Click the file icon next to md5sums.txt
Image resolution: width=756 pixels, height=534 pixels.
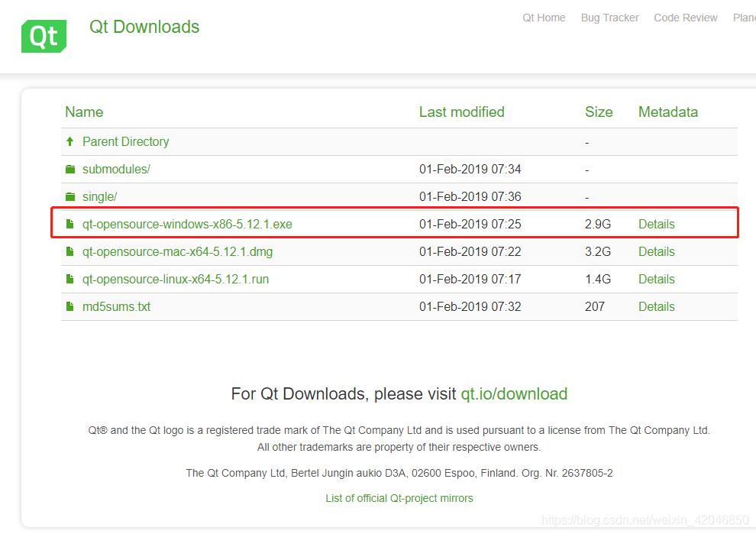tap(70, 306)
